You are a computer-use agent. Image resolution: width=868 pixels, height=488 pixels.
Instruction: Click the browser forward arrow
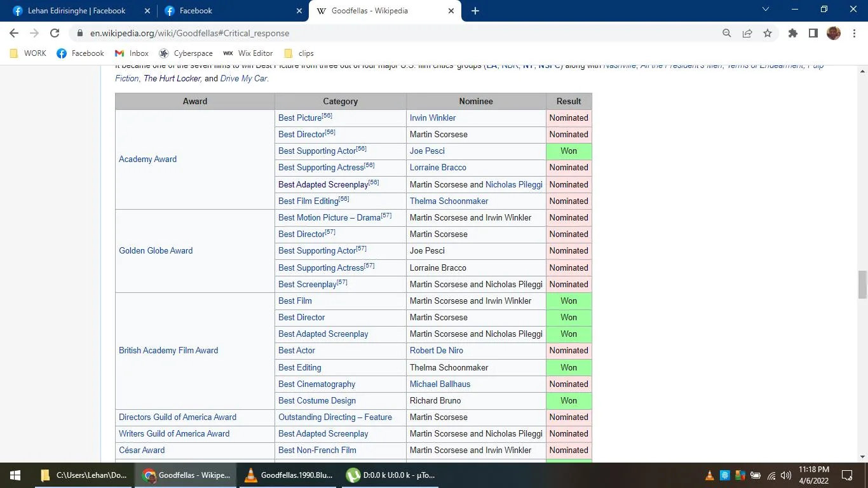(34, 33)
